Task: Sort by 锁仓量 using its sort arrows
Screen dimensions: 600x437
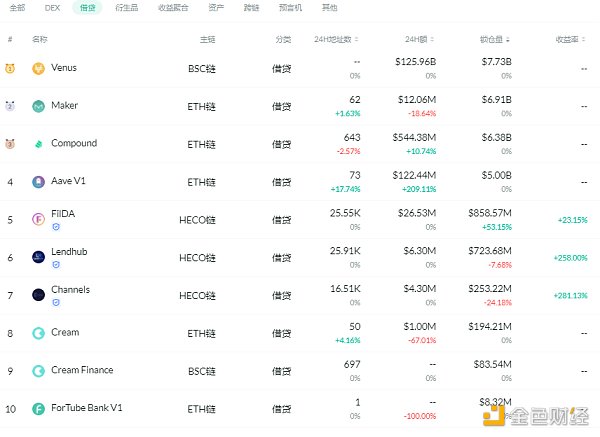Action: coord(508,39)
